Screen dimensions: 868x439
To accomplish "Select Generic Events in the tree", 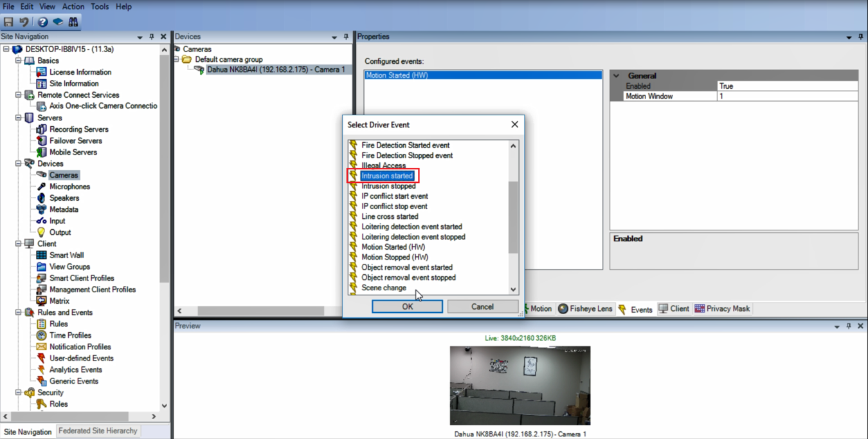I will 73,381.
